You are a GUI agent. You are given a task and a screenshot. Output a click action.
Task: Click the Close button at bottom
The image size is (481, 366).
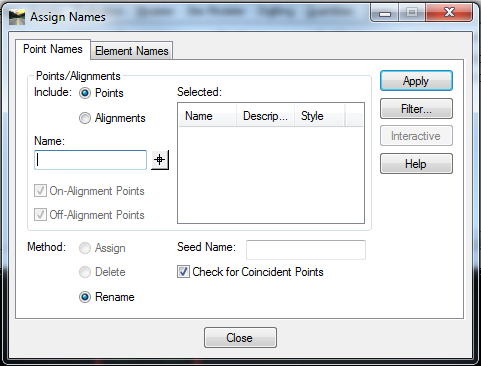point(240,338)
